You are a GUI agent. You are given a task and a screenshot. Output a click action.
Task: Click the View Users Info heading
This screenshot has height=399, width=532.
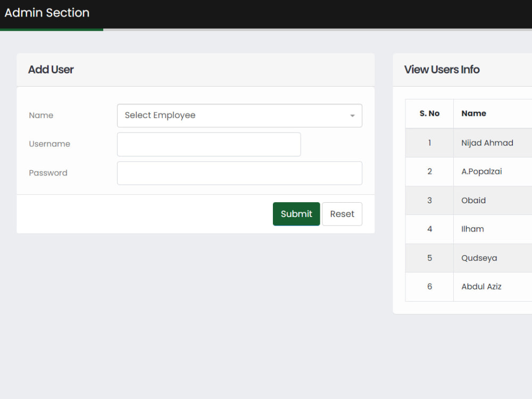(x=442, y=70)
